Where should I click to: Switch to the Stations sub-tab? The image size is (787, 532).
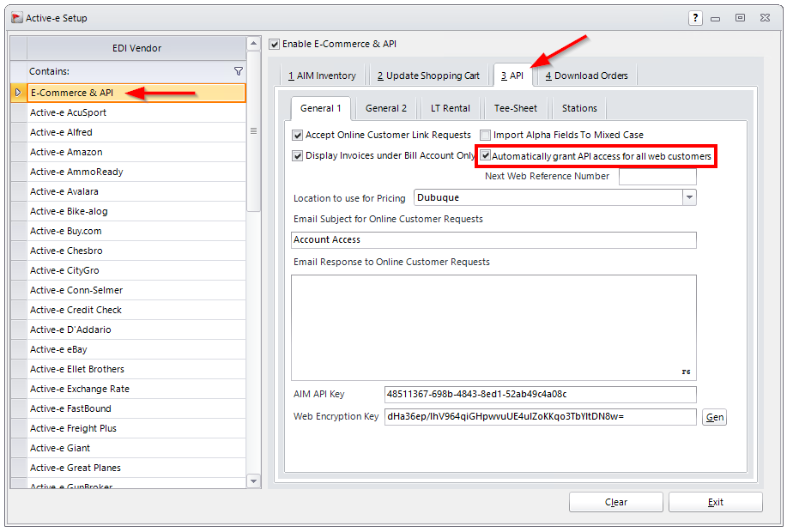pos(579,108)
